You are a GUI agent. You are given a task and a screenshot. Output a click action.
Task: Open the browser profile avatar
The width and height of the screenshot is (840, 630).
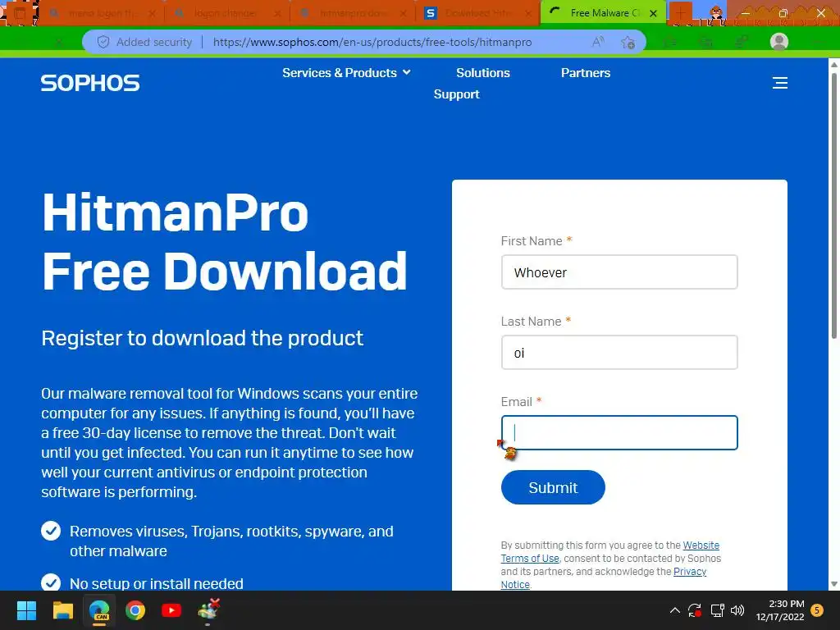coord(778,42)
